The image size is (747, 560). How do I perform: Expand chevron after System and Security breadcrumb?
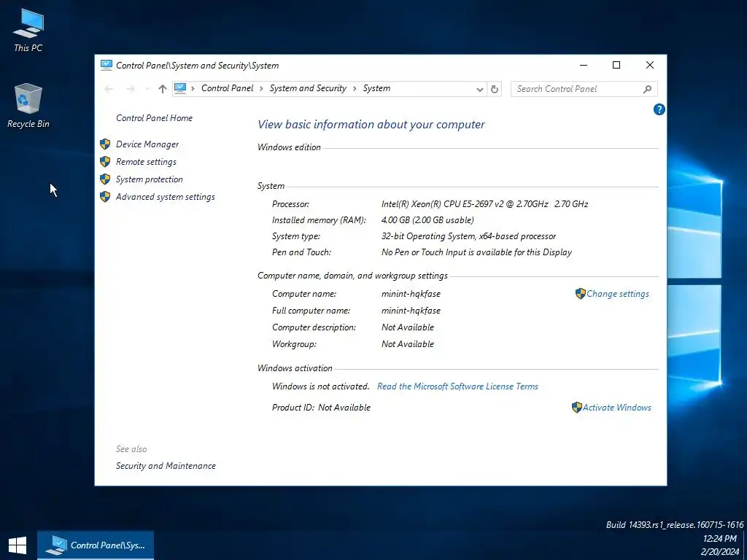(x=355, y=88)
